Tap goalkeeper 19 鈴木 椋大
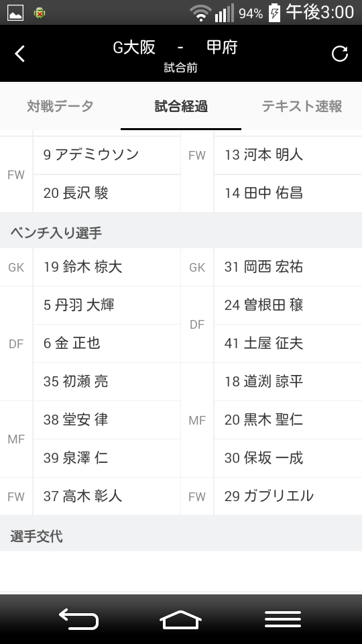This screenshot has width=362, height=644. click(x=107, y=267)
